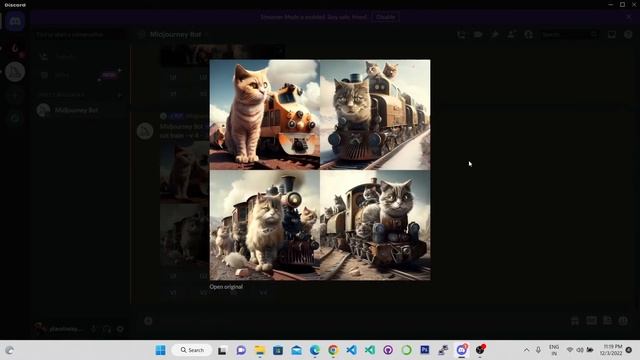Viewport: 640px width, 360px height.
Task: Open ENG IN language switcher
Action: (554, 350)
